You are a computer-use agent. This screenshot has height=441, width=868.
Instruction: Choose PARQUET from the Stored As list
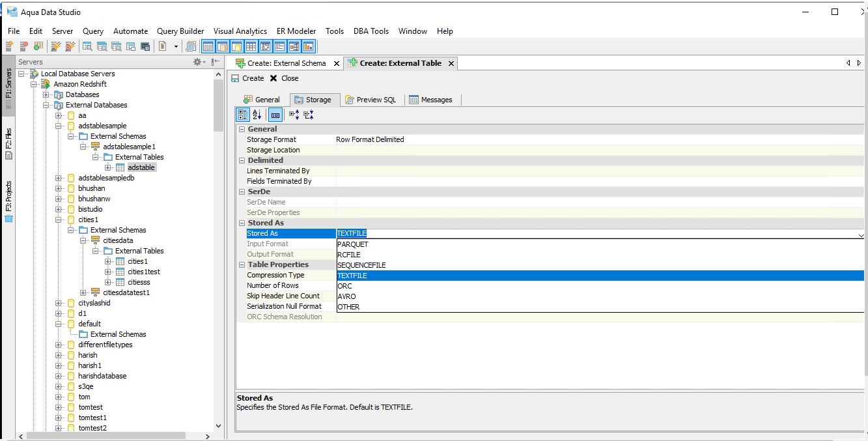tap(600, 244)
